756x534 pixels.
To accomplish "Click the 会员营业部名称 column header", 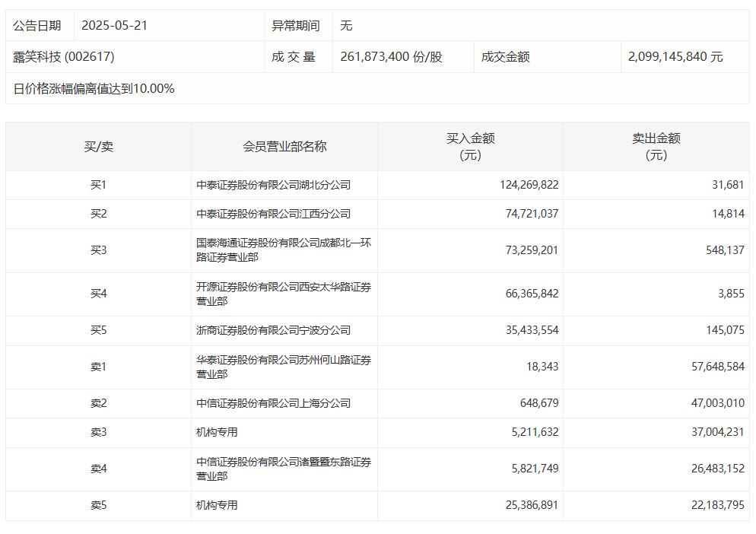I will (284, 146).
